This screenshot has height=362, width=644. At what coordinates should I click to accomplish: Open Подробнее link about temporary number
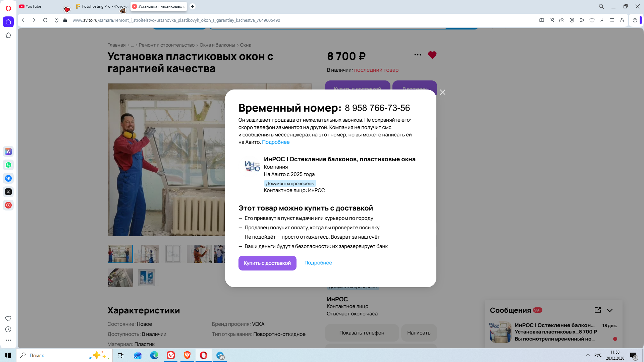pos(276,142)
